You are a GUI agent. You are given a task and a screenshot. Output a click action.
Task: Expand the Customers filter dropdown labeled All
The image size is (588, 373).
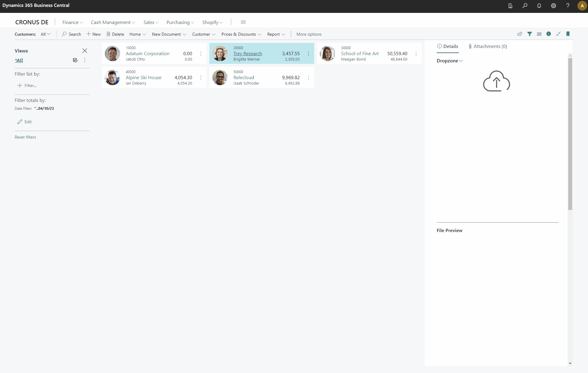[45, 34]
